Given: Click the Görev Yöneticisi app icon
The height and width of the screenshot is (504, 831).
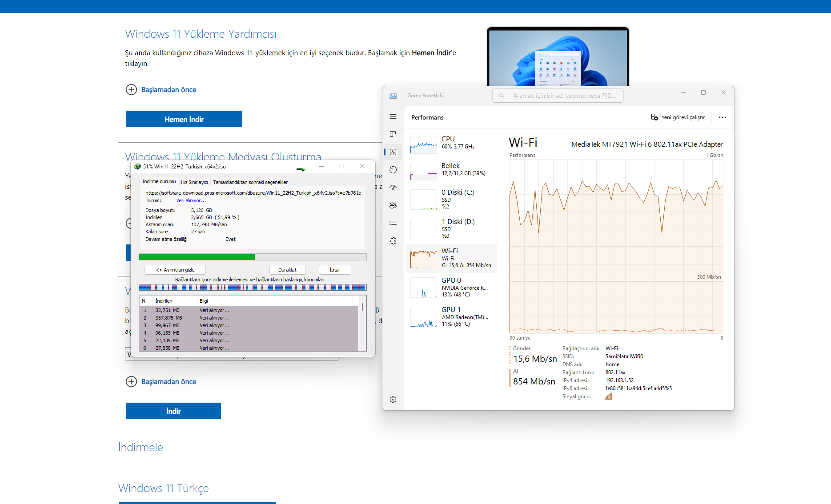Looking at the screenshot, I should [393, 96].
